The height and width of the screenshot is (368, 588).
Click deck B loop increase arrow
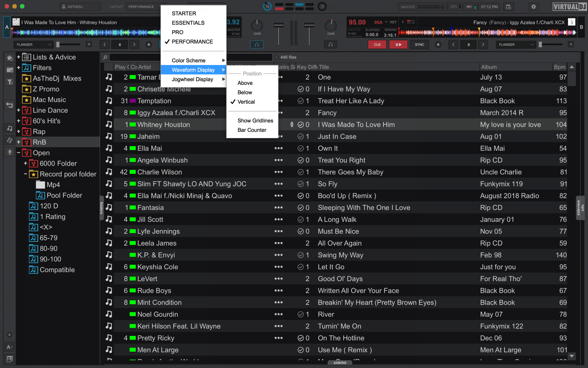point(483,45)
